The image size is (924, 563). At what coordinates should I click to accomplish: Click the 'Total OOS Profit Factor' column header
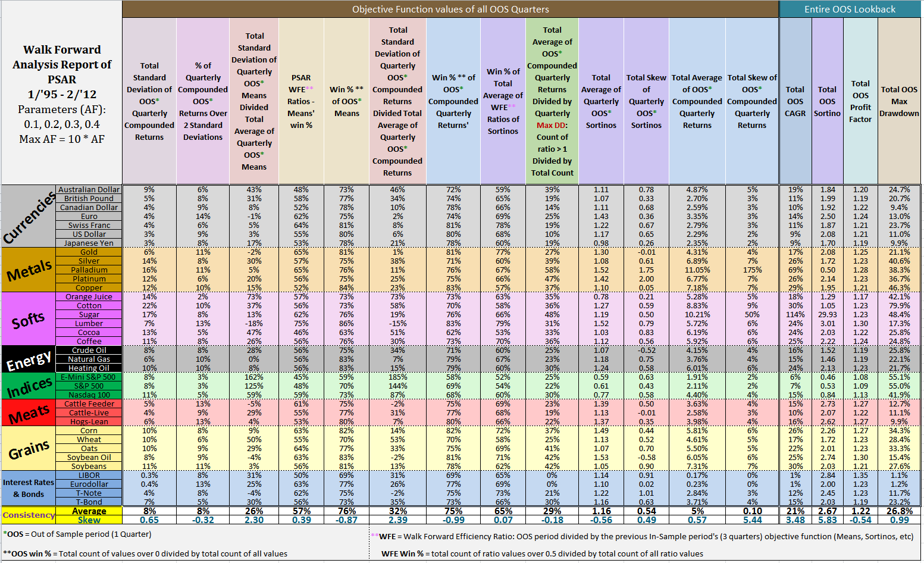860,101
